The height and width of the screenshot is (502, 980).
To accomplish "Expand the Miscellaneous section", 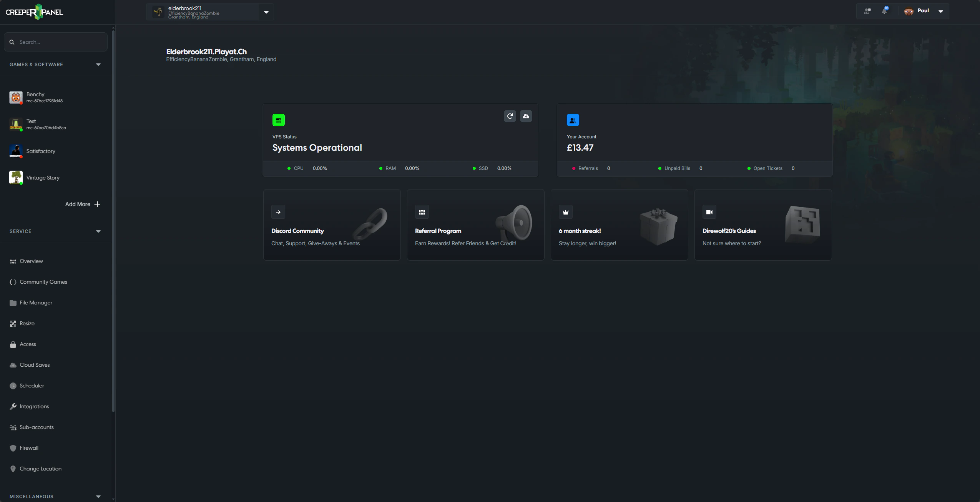I will (98, 497).
